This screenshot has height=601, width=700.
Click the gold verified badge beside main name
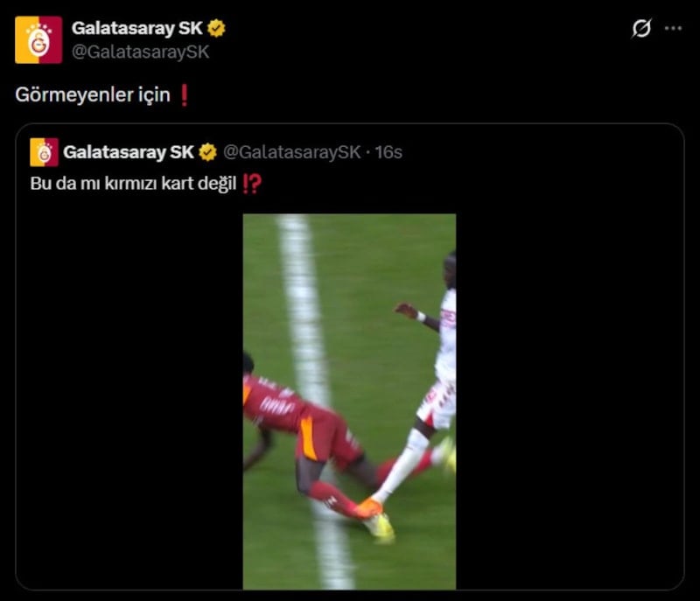click(216, 28)
